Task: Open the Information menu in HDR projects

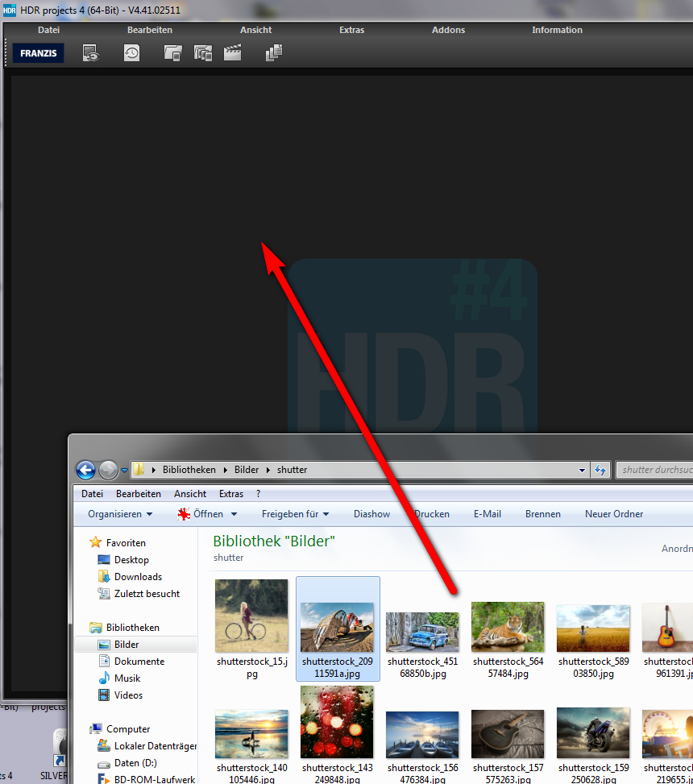Action: click(557, 30)
